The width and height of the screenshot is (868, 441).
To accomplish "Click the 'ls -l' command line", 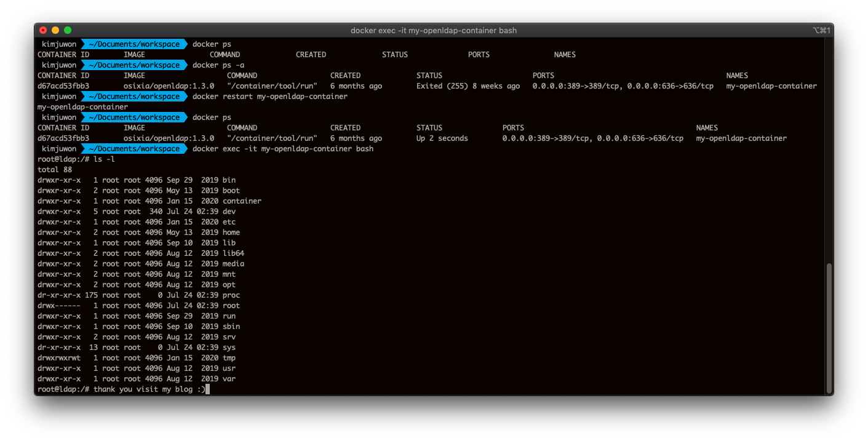I will click(76, 159).
